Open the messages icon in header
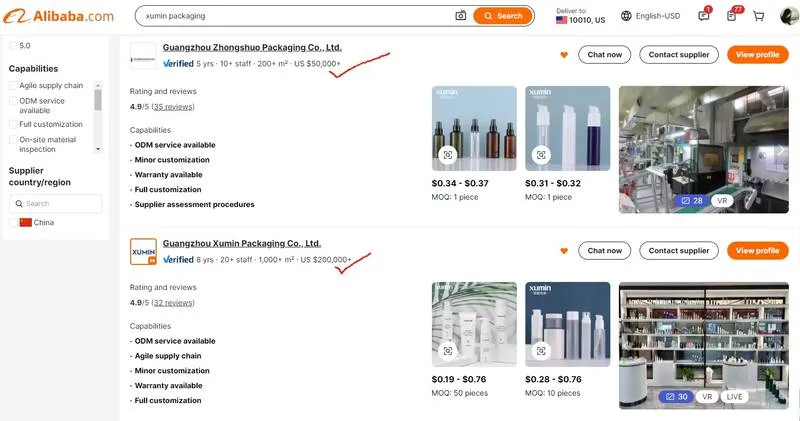This screenshot has width=800, height=421. [x=704, y=16]
